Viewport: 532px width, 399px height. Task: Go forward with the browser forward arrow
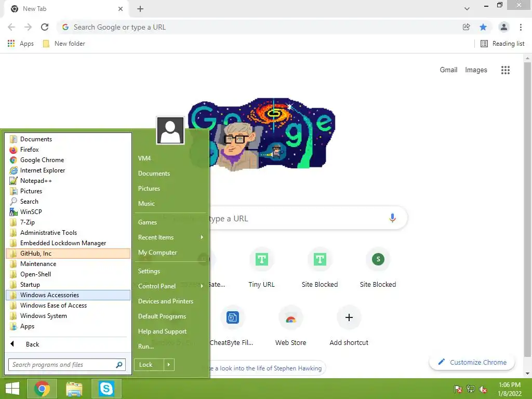[28, 27]
